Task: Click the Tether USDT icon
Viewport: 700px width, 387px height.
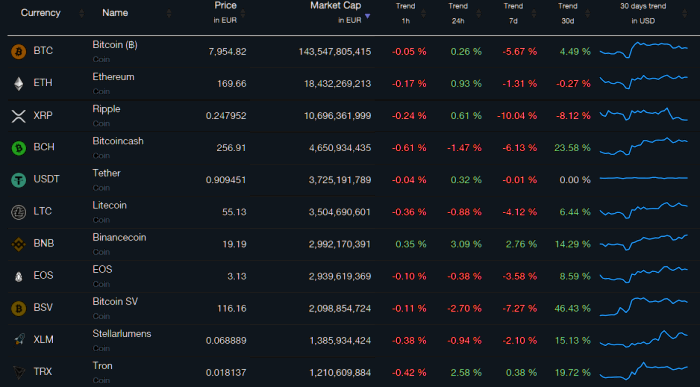Action: click(18, 180)
